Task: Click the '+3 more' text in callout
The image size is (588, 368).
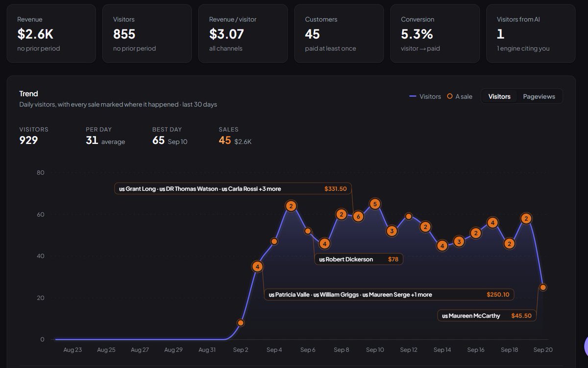Action: [270, 188]
